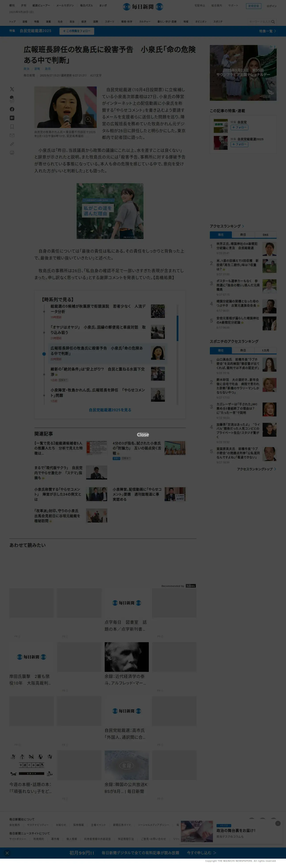Open 自民党総裁選2025を見る link

(x=110, y=410)
